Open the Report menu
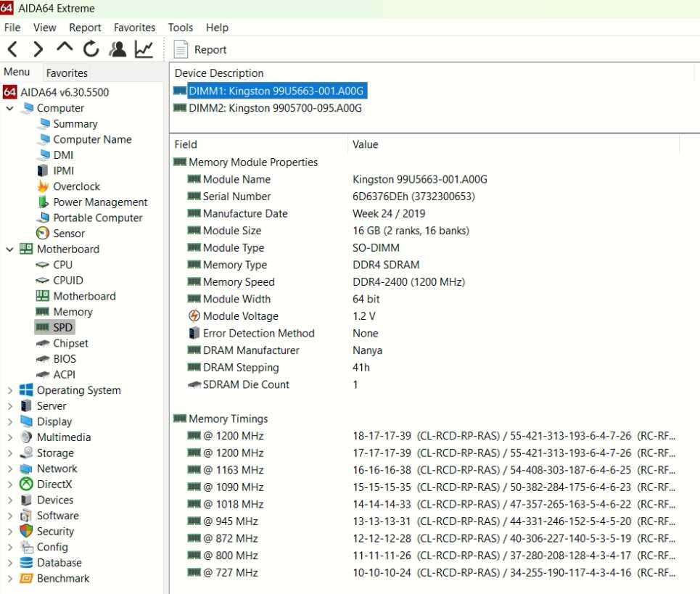This screenshot has height=594, width=700. click(x=85, y=28)
